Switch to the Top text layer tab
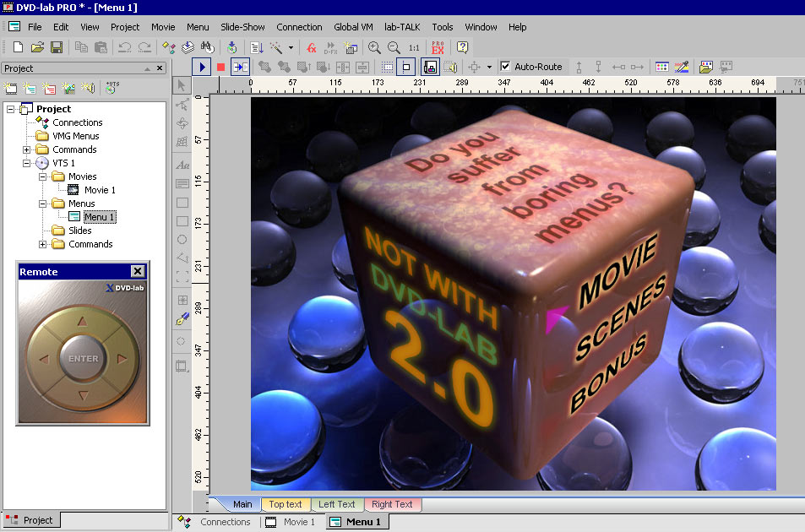The width and height of the screenshot is (805, 532). (x=286, y=504)
